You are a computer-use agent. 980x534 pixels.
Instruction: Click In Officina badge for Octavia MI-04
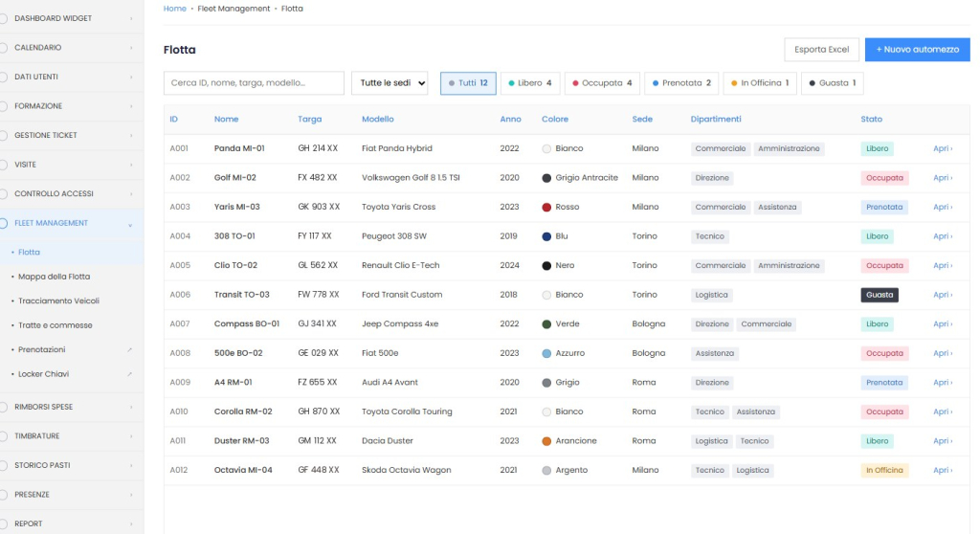click(x=884, y=470)
